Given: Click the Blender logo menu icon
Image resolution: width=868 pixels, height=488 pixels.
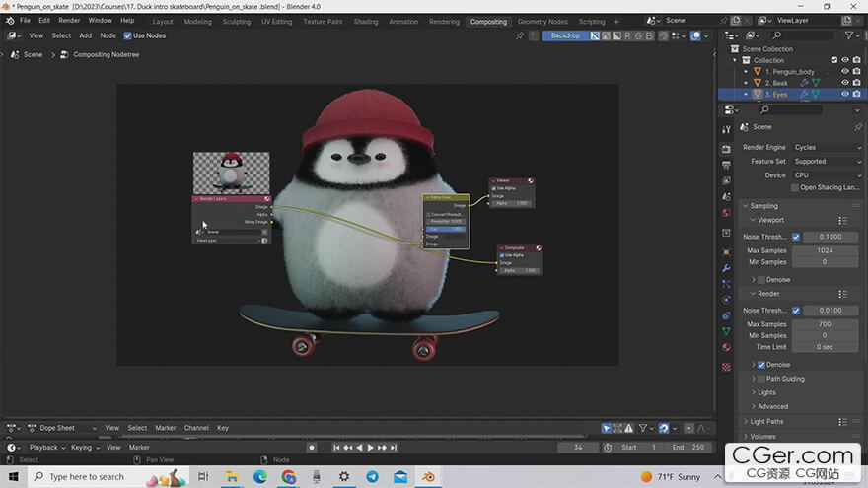Looking at the screenshot, I should pos(10,21).
